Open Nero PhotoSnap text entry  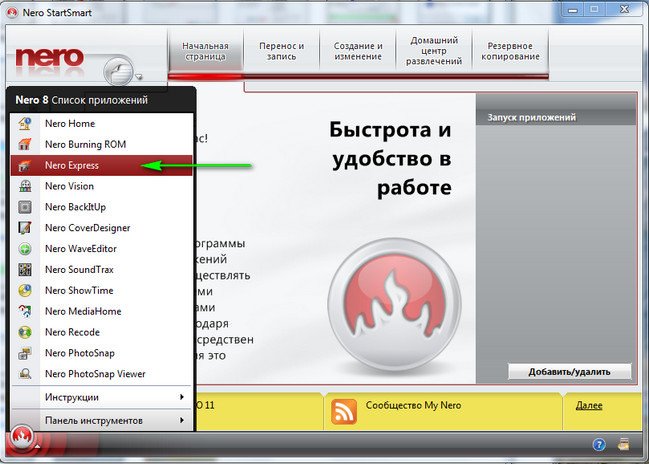79,353
